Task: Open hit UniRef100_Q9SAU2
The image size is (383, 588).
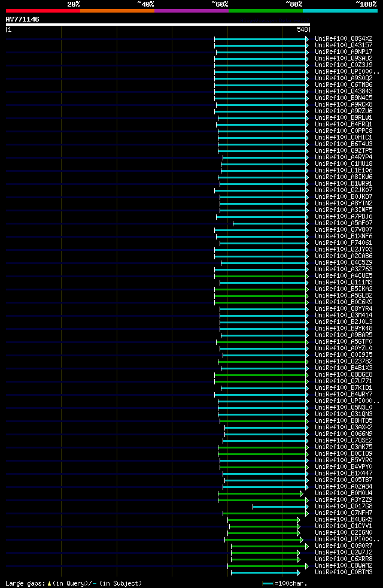Action: point(344,59)
